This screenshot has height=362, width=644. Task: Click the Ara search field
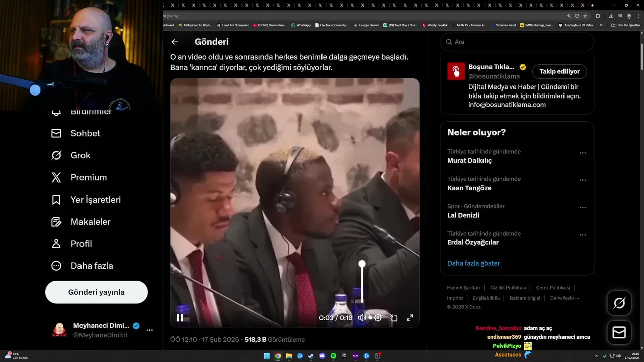click(517, 42)
